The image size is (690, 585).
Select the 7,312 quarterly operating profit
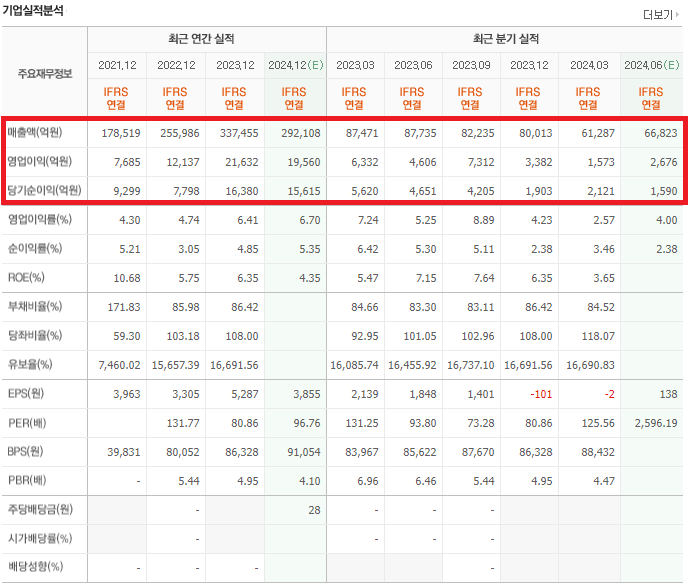[x=481, y=162]
